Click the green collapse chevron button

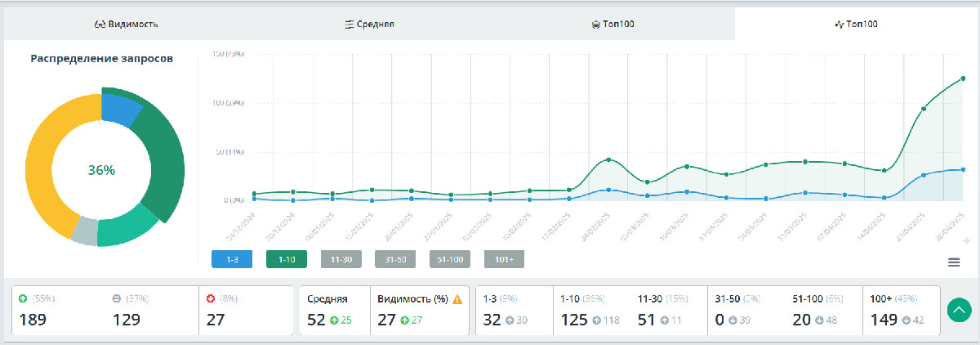(960, 310)
